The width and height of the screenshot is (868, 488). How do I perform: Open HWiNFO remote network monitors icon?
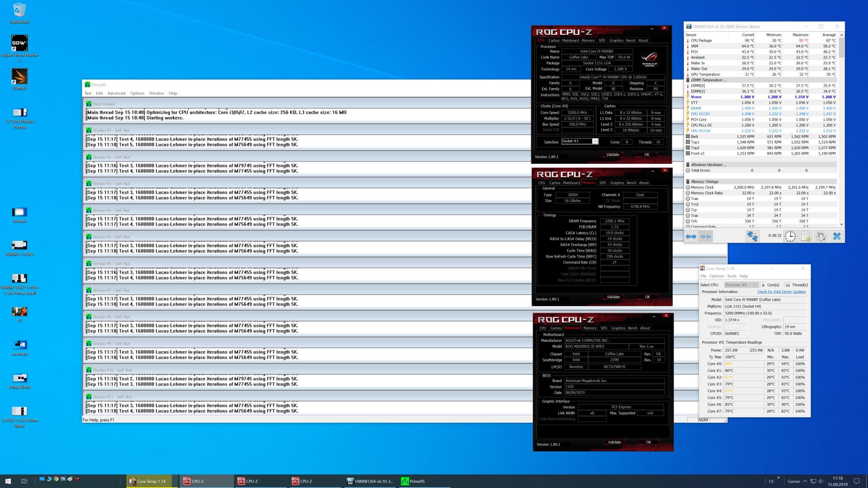coord(752,236)
